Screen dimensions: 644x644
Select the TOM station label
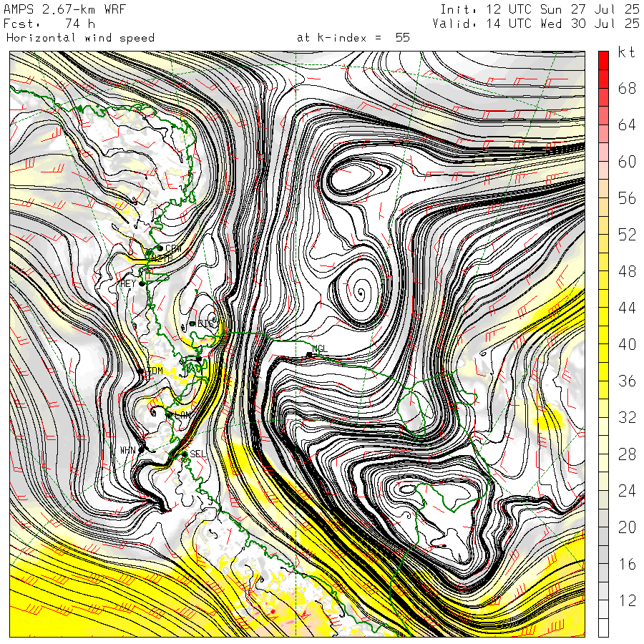tap(155, 371)
